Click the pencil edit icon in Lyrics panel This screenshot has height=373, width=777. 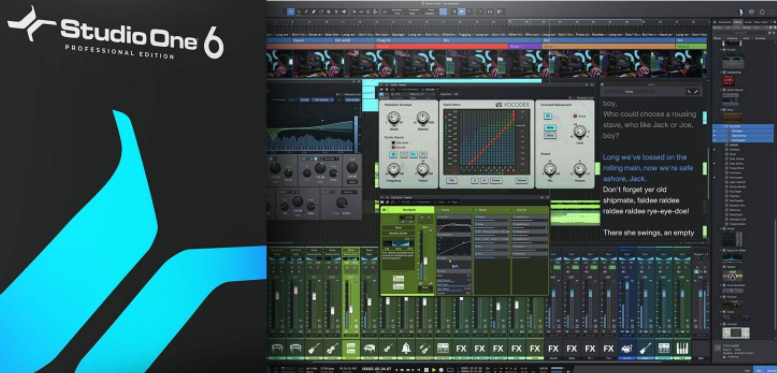696,92
